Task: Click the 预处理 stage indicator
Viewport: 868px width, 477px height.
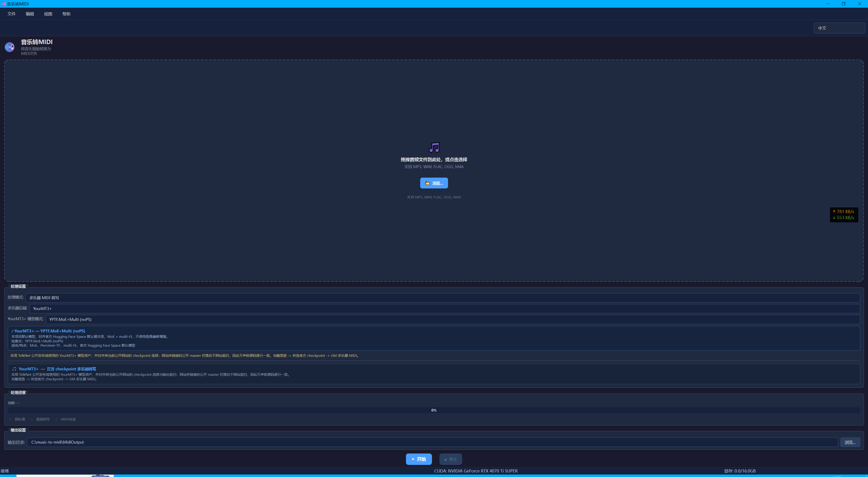Action: 17,419
